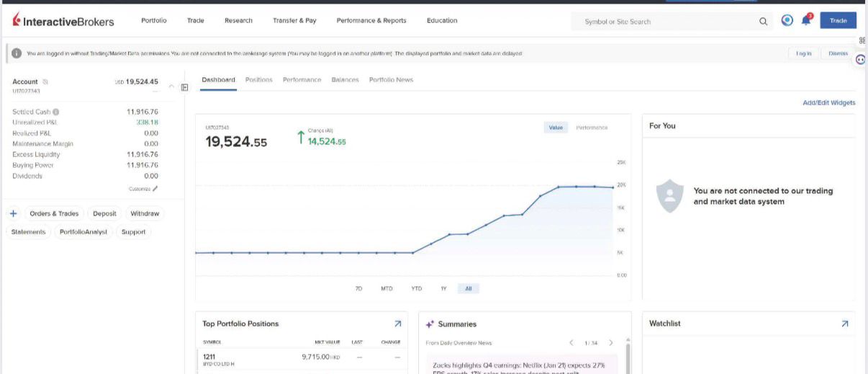Viewport: 868px width, 374px height.
Task: Click the Customize pencil icon
Action: pyautogui.click(x=155, y=189)
